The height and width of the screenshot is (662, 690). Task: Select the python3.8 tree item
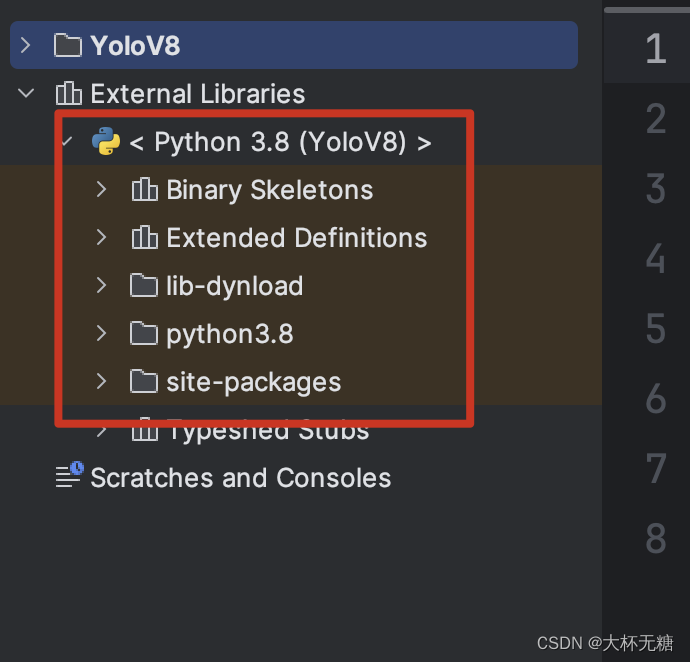click(229, 334)
